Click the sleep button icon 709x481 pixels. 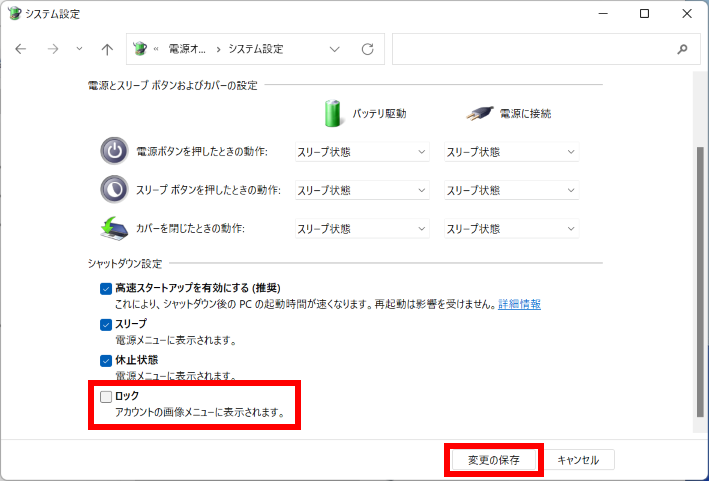pyautogui.click(x=114, y=189)
